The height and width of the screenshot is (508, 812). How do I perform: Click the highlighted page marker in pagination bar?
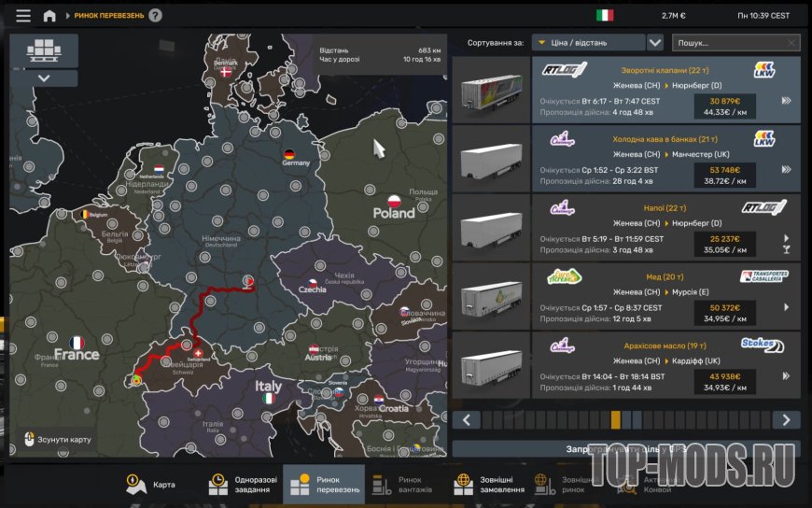[616, 420]
